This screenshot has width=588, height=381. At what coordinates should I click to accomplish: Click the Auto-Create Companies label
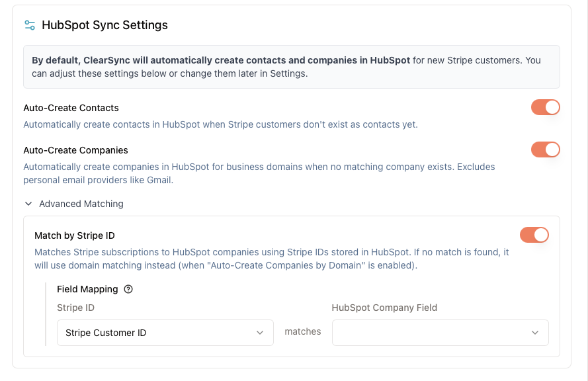click(x=75, y=150)
